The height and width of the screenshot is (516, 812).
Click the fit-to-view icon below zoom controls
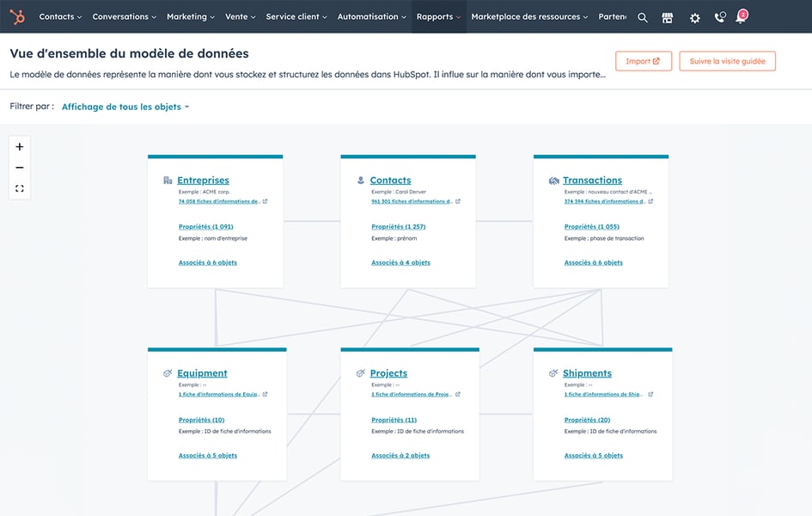(19, 187)
